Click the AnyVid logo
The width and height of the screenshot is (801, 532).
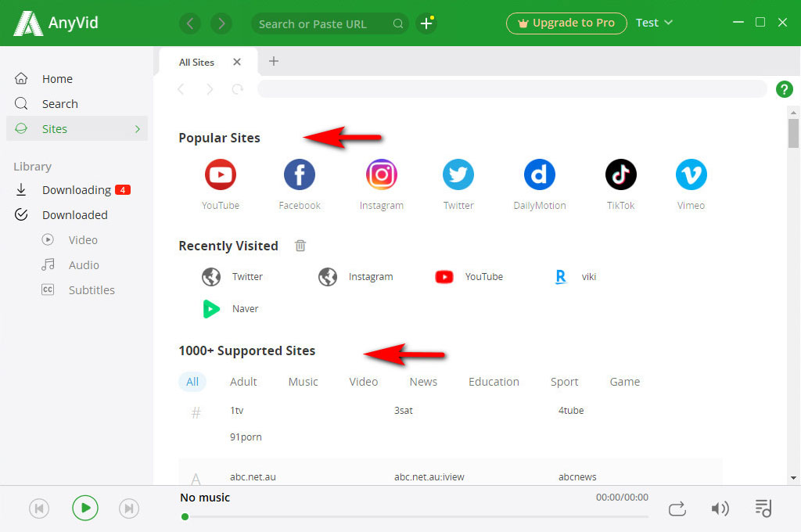(56, 23)
